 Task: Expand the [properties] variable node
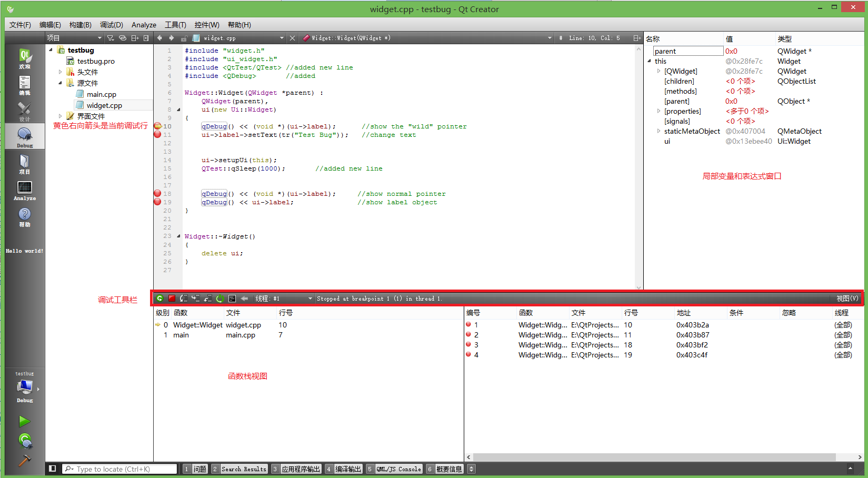tap(659, 111)
